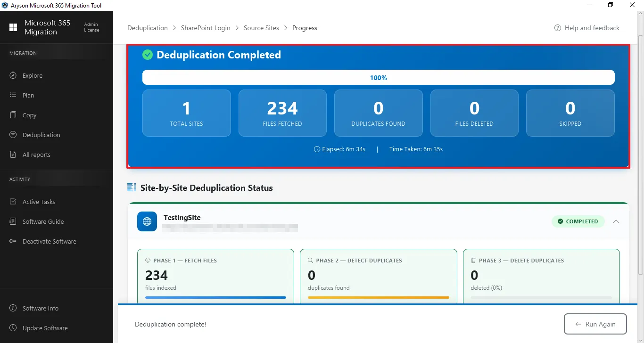Click the TestingSite globe icon
This screenshot has width=644, height=343.
(147, 221)
